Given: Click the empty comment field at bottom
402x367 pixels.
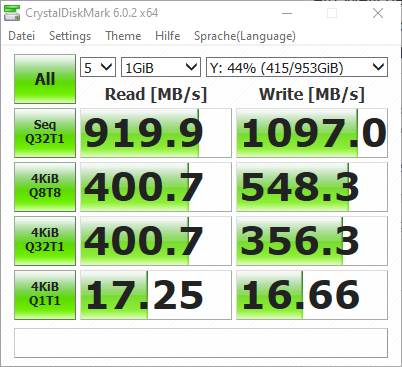Looking at the screenshot, I should click(x=201, y=343).
